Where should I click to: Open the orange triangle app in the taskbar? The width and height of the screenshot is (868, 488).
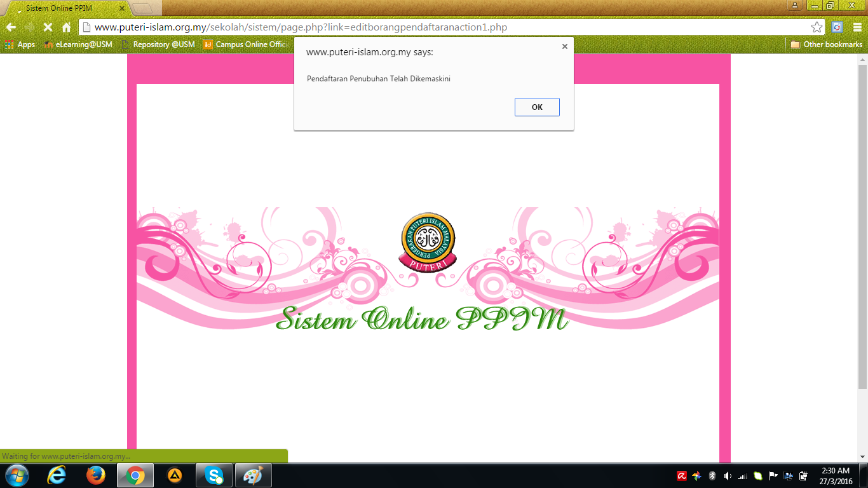[175, 475]
